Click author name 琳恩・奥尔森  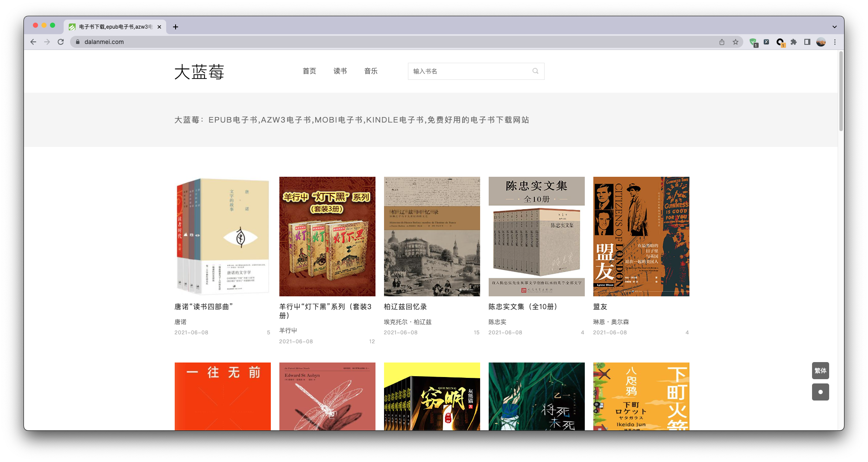click(x=611, y=322)
